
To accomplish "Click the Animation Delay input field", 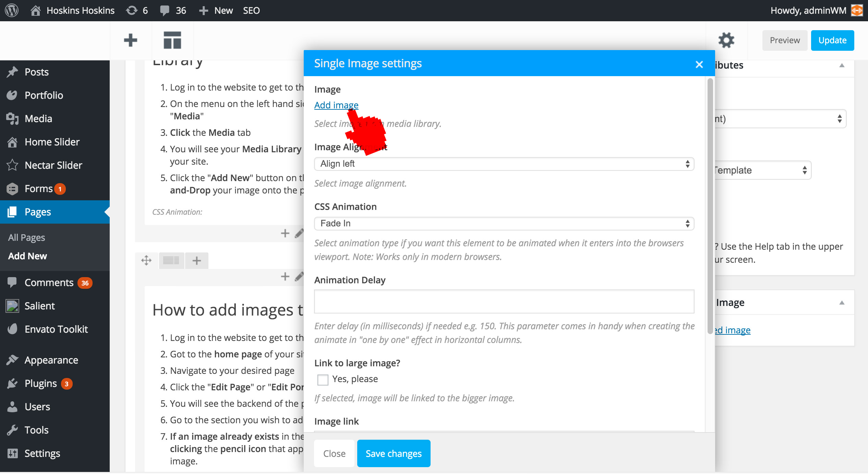I will (504, 301).
